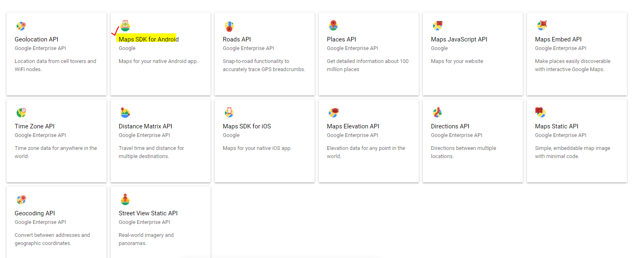Click the Distance Matrix API icon
The image size is (644, 258).
125,113
